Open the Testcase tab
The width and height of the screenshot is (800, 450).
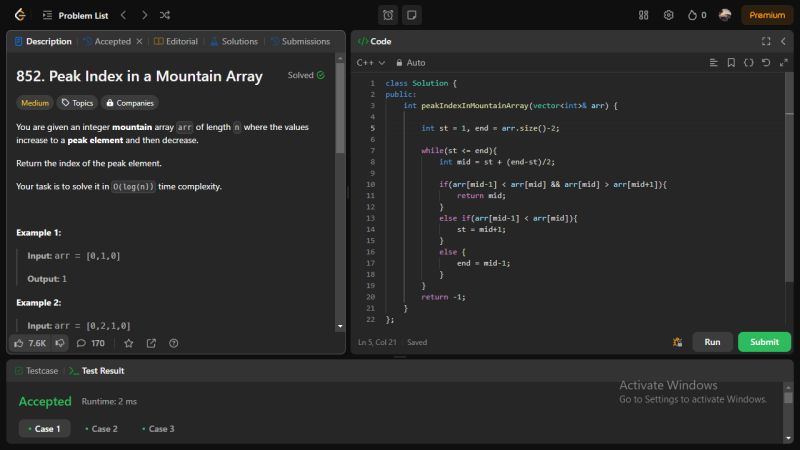(35, 370)
